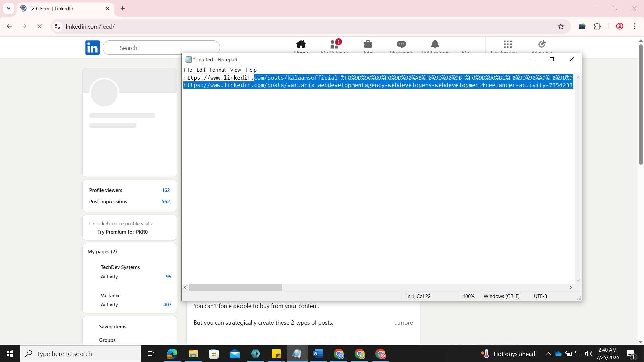The height and width of the screenshot is (362, 644).
Task: Open LinkedIn Home feed icon
Action: click(301, 44)
